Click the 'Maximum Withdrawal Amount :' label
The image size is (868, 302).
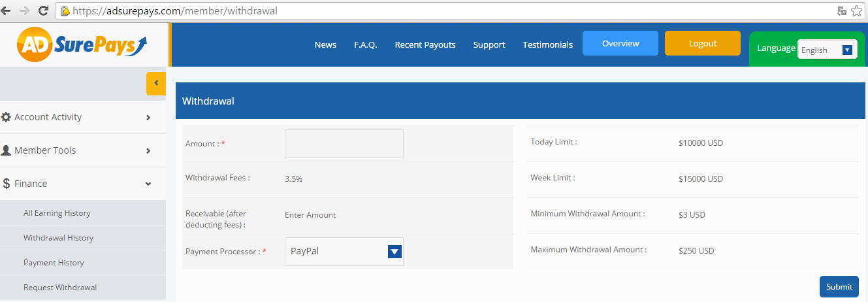point(589,250)
